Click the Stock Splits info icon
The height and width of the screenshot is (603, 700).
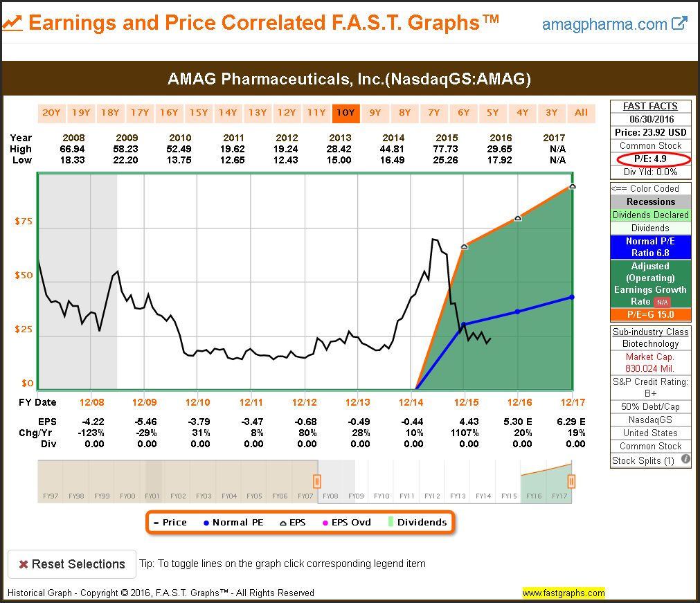point(685,459)
